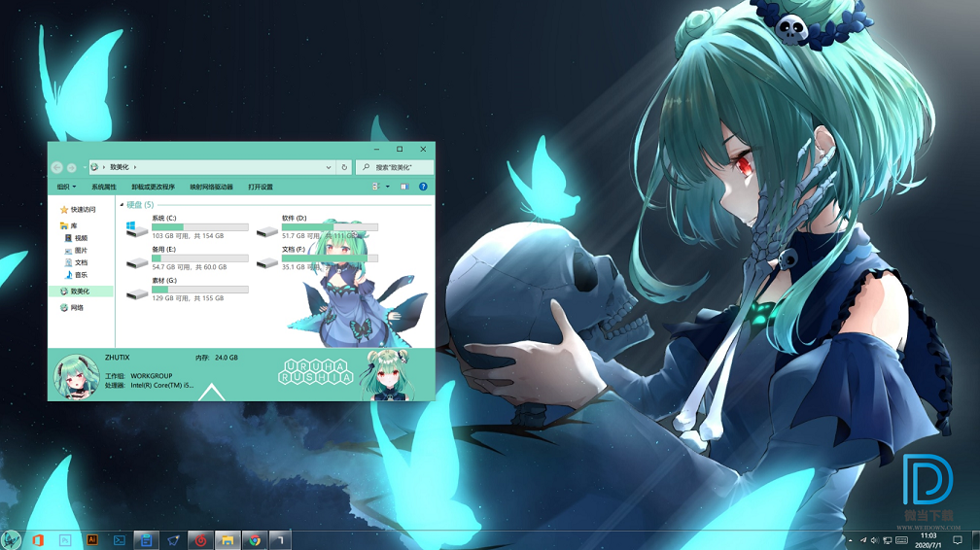This screenshot has height=550, width=980.
Task: Click the 素材 (G:) usage bar
Action: click(x=200, y=290)
